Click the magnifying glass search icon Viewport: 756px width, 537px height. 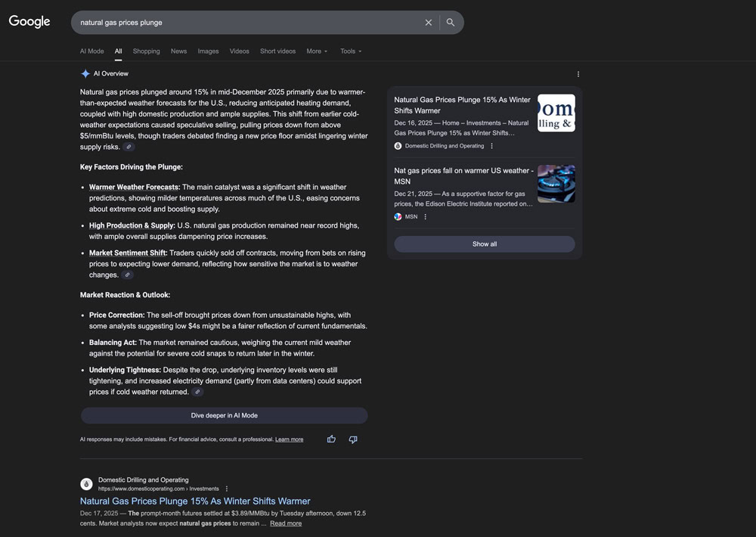coord(451,22)
